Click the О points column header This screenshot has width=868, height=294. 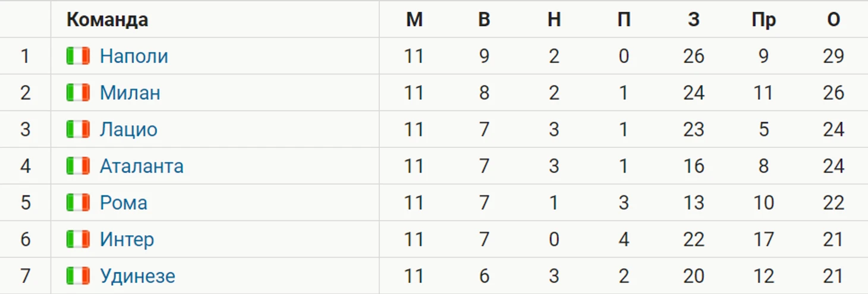coord(834,20)
